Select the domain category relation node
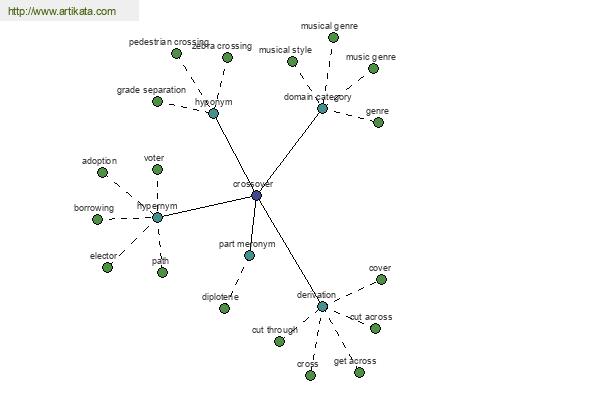The width and height of the screenshot is (600, 400). [323, 108]
